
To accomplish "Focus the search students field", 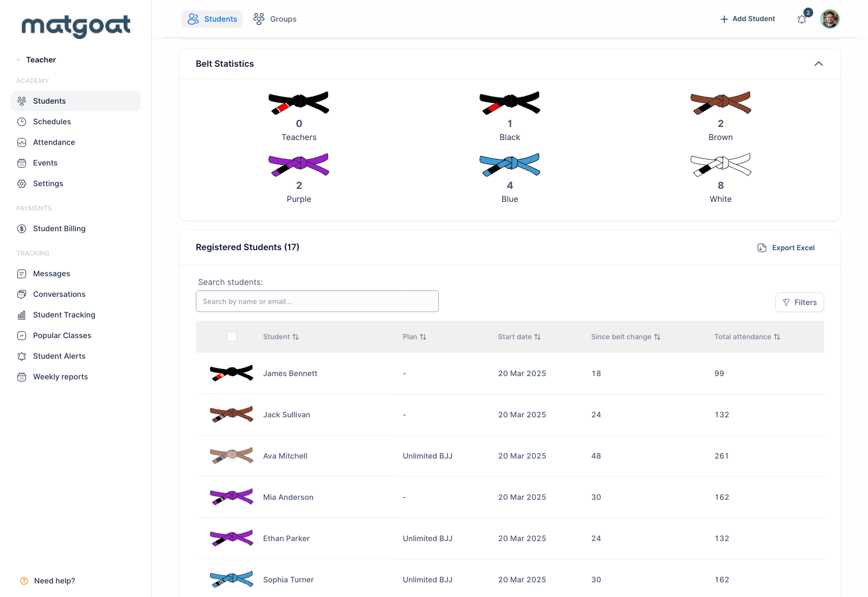I will (317, 301).
